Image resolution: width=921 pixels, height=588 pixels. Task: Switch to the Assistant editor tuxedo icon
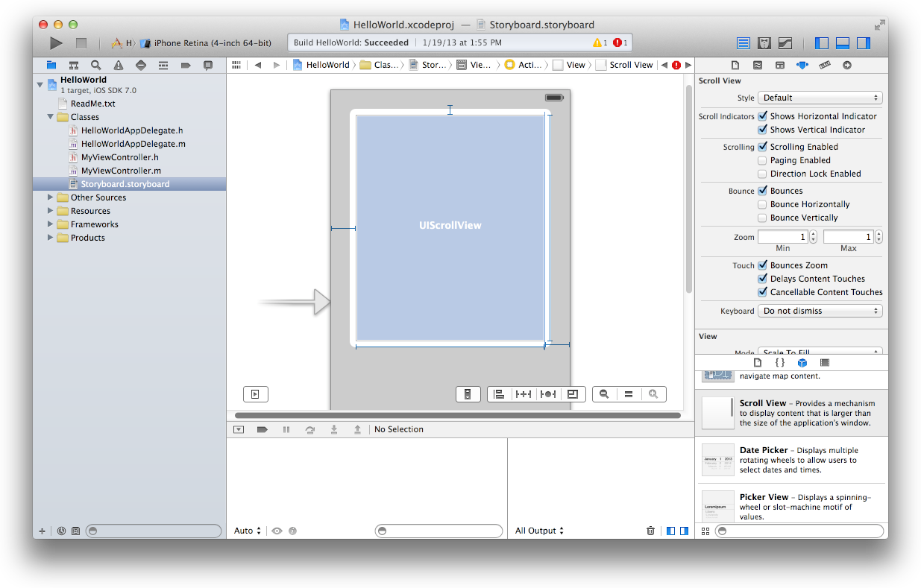764,43
